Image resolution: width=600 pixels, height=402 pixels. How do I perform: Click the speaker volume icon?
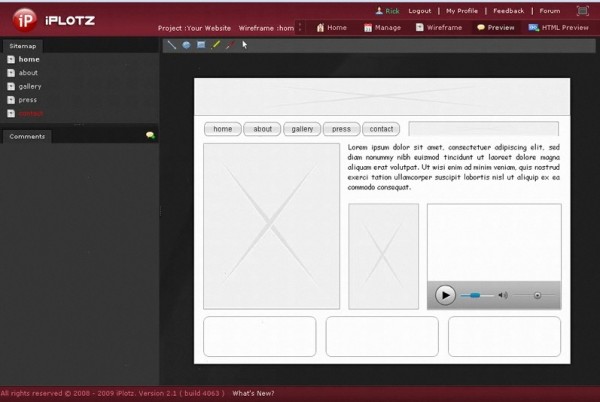click(503, 295)
